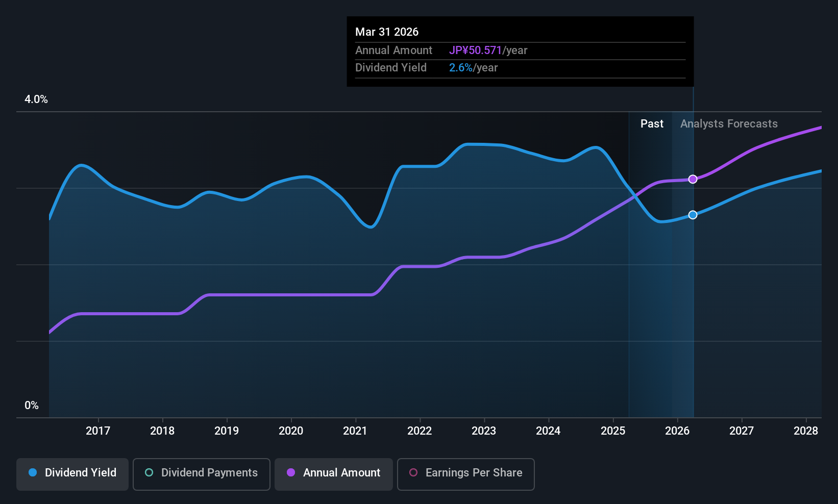Click the blue dot in Dividend Yield legend
This screenshot has height=504, width=838.
point(33,472)
